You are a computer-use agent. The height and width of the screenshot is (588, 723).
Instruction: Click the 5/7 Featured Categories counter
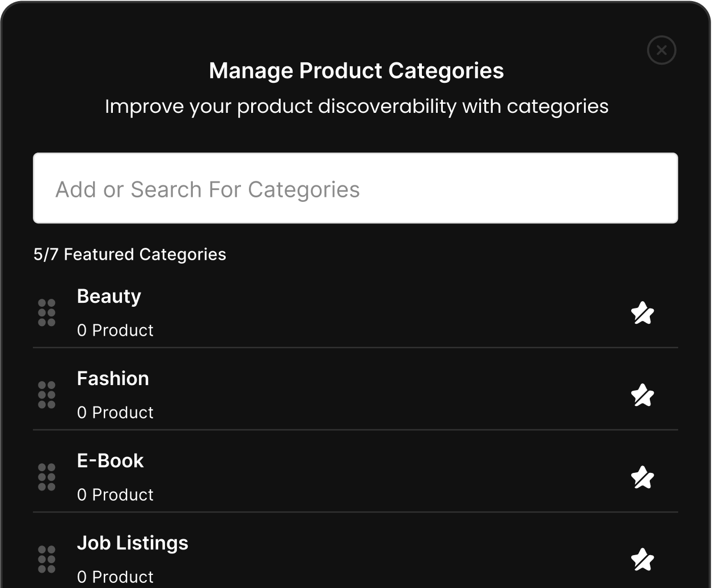129,255
